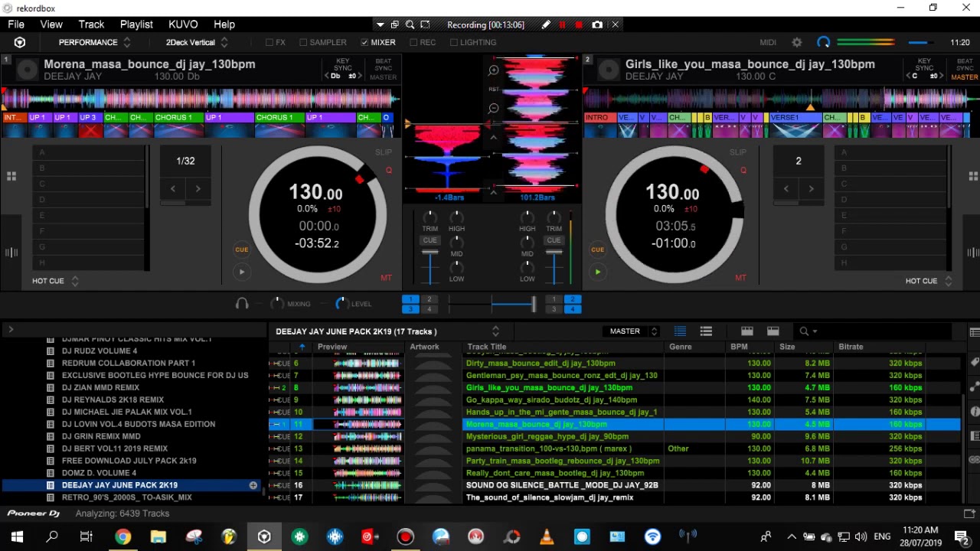980x551 pixels.
Task: Toggle deck 1 SLIP mode
Action: (384, 152)
